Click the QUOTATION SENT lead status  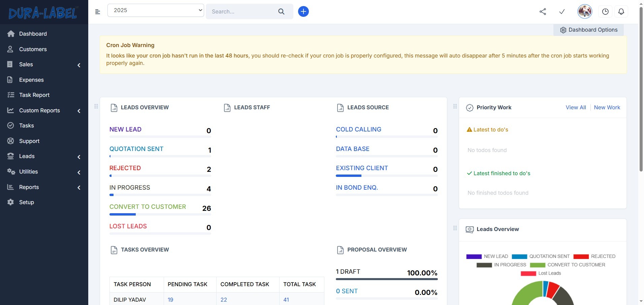click(x=136, y=149)
